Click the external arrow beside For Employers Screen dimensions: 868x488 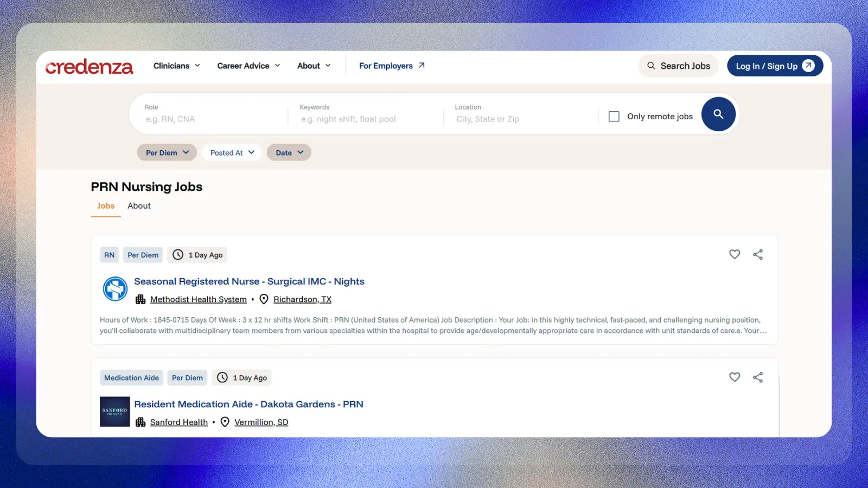[x=422, y=66]
